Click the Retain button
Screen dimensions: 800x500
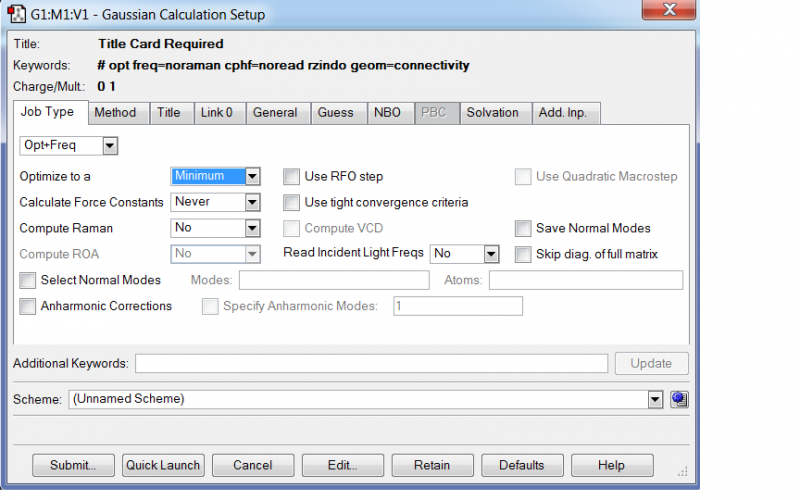pyautogui.click(x=432, y=465)
